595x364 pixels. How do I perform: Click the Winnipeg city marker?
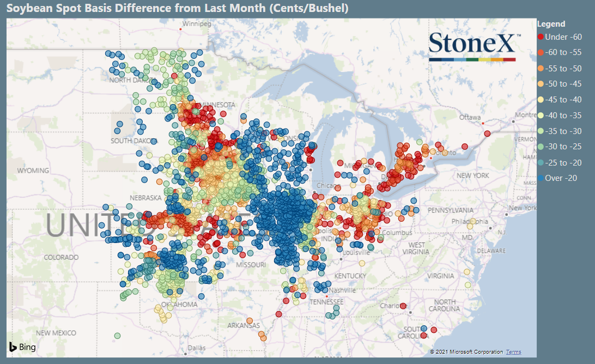pos(181,29)
